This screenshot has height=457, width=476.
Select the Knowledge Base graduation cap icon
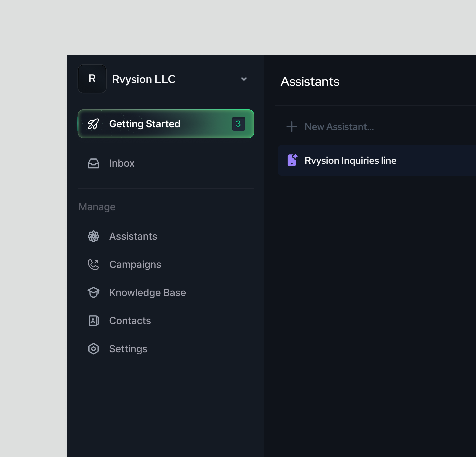click(94, 292)
